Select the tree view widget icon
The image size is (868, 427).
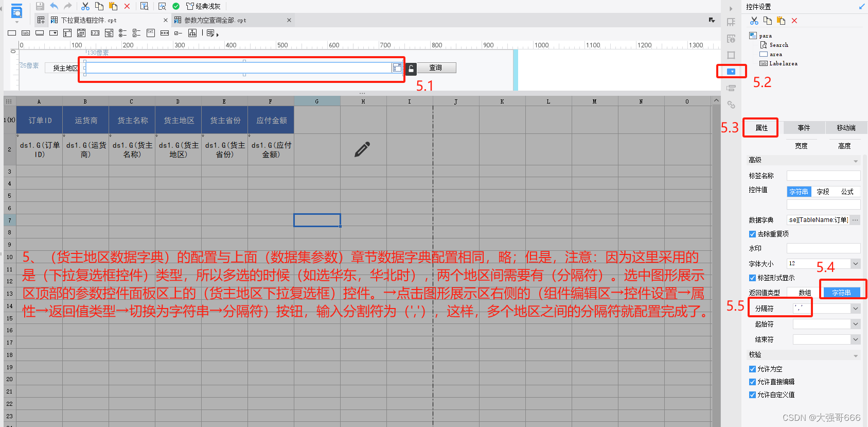(192, 33)
